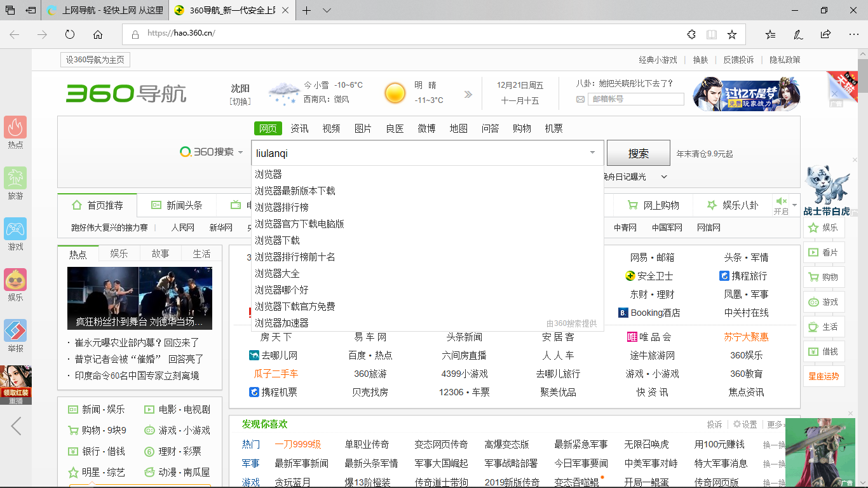Choose suggestion 浏览器官方下载电脑版
Viewport: 868px width, 488px height.
[x=427, y=224]
